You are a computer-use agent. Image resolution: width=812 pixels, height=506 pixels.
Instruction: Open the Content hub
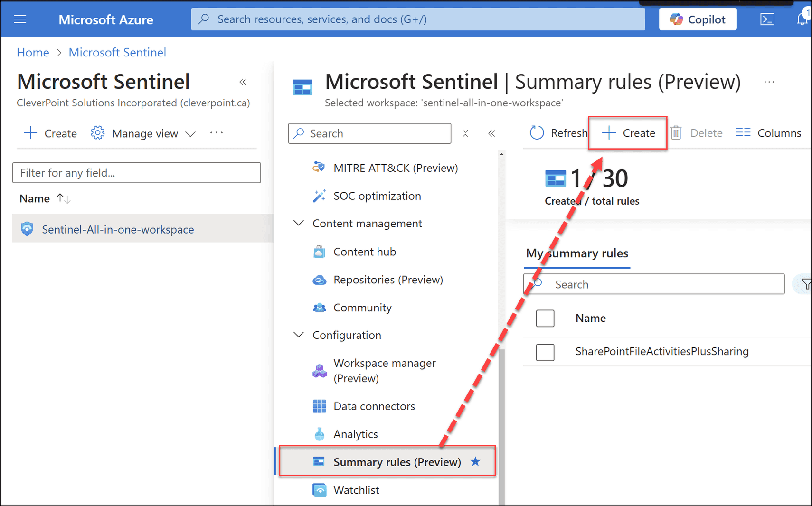pos(364,251)
